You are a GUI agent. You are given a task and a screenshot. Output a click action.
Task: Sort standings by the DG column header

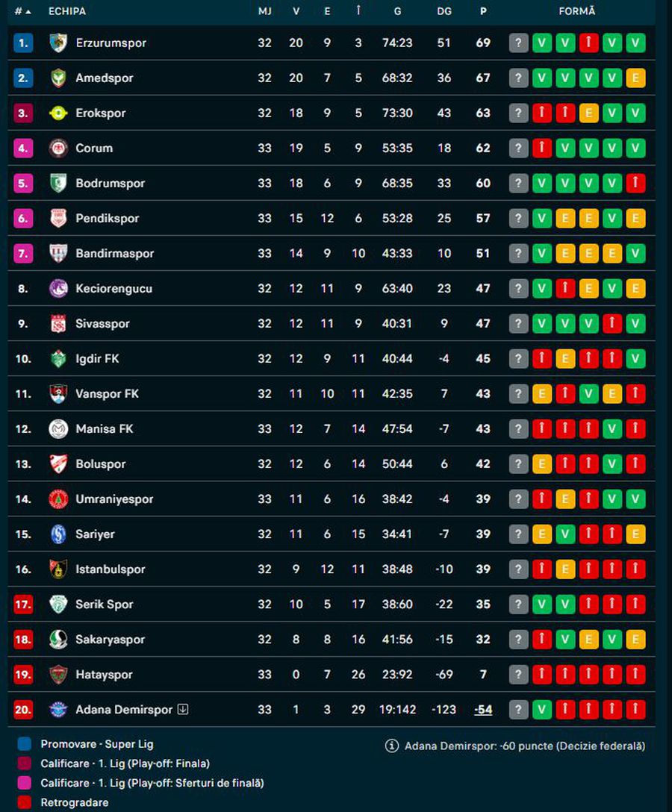pyautogui.click(x=444, y=12)
